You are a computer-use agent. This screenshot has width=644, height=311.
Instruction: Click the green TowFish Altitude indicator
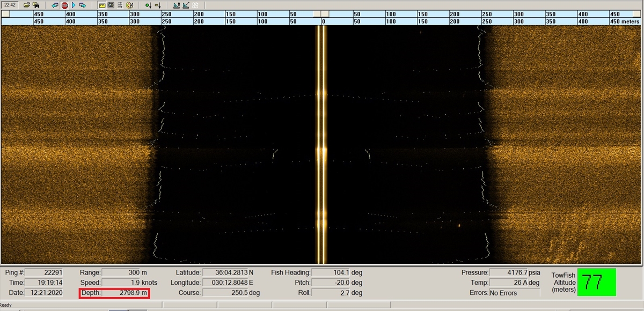(597, 282)
